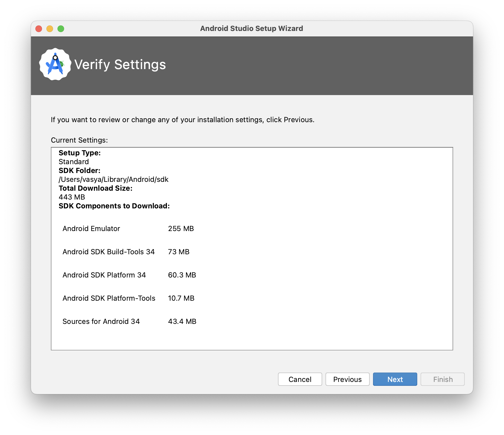504x435 pixels.
Task: Click the 73 MB size value
Action: [x=179, y=252]
